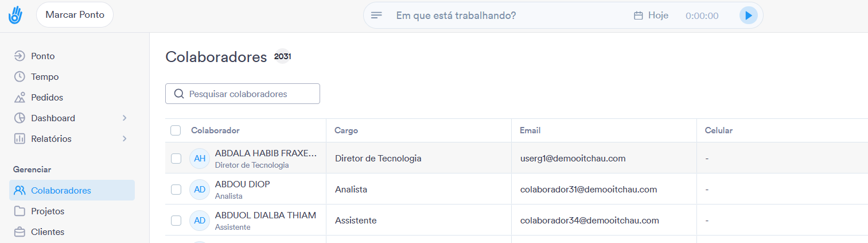Image resolution: width=868 pixels, height=243 pixels.
Task: Expand the Relatórios submenu arrow
Action: click(x=124, y=139)
